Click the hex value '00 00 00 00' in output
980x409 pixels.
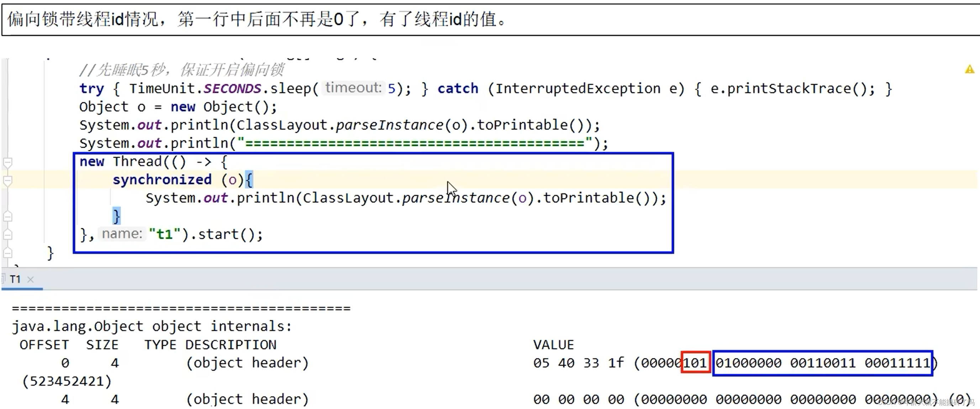(579, 399)
